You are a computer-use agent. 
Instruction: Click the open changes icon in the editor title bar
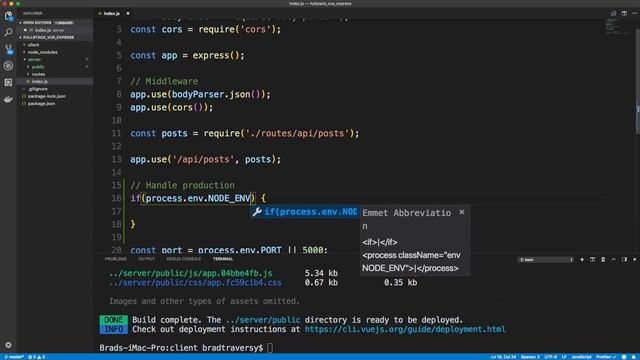click(613, 13)
